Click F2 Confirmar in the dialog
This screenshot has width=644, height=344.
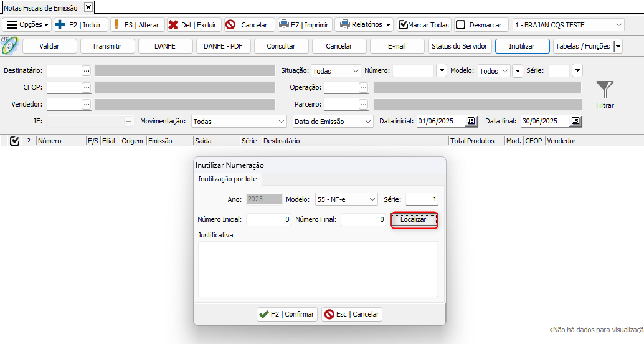tap(287, 314)
